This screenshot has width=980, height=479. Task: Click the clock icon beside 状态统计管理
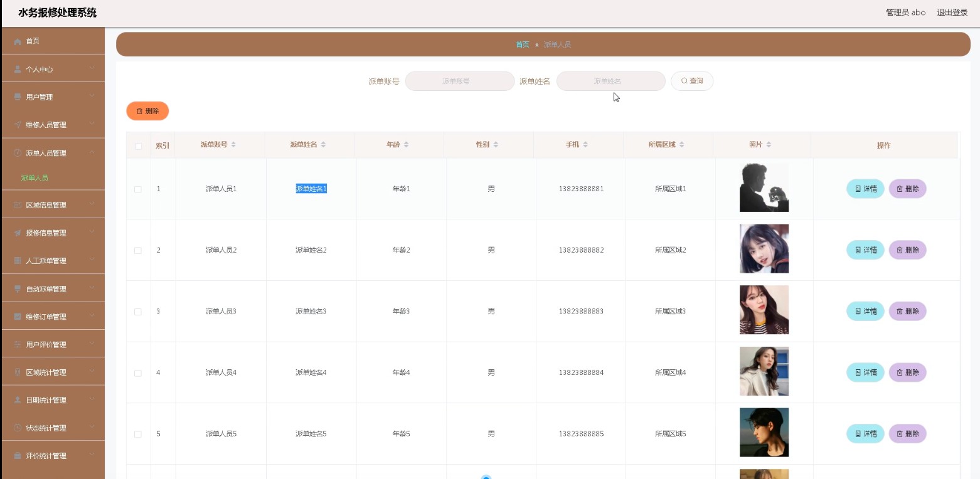[x=18, y=428]
